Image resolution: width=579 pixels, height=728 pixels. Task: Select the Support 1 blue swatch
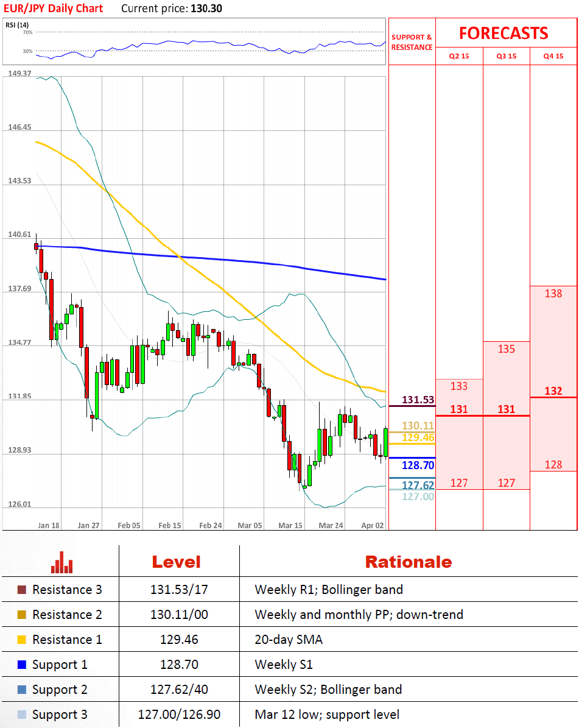22,665
